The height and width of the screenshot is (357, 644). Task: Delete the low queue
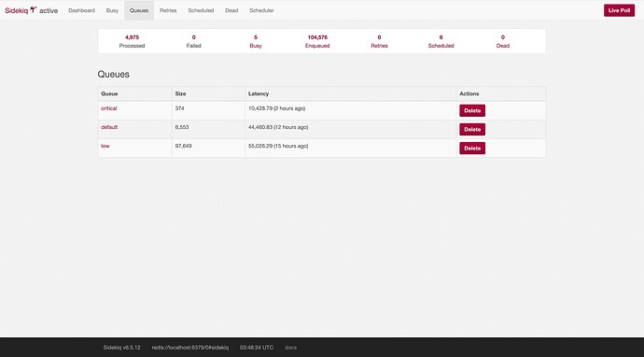point(472,149)
